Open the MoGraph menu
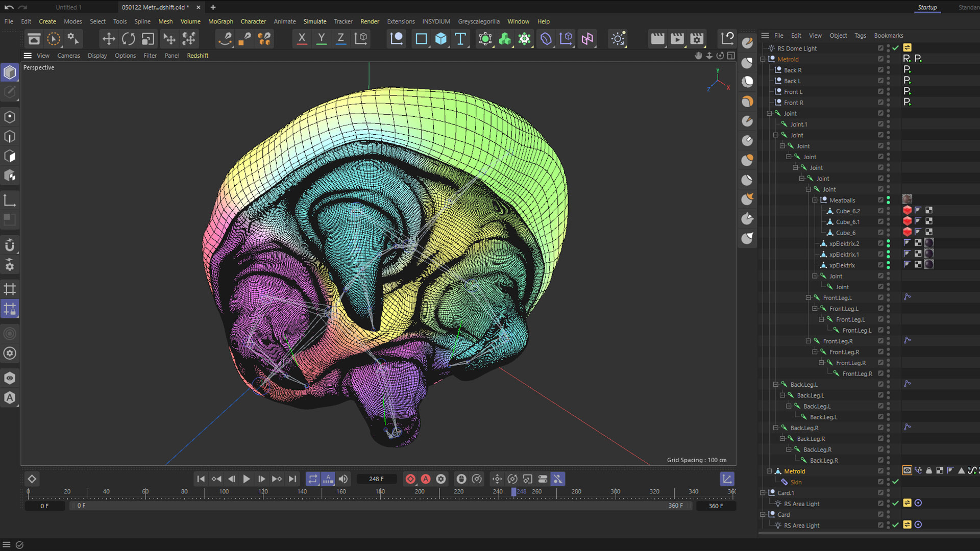The image size is (980, 551). point(220,21)
